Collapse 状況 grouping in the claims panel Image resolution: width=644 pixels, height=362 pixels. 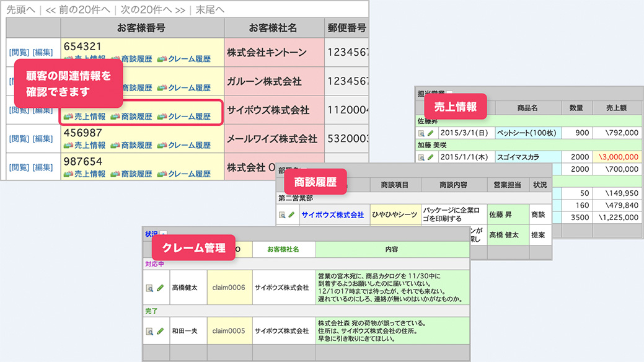pos(162,233)
